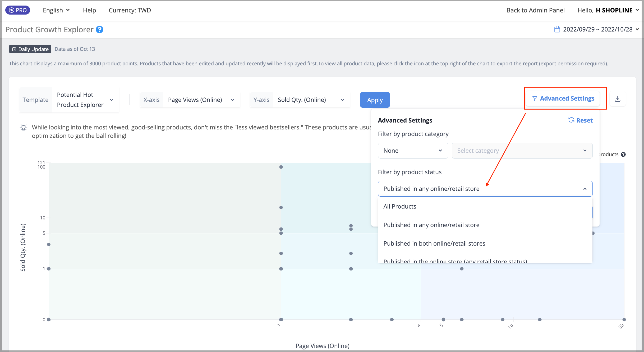The image size is (644, 352).
Task: Collapse the product status dropdown
Action: tap(485, 189)
